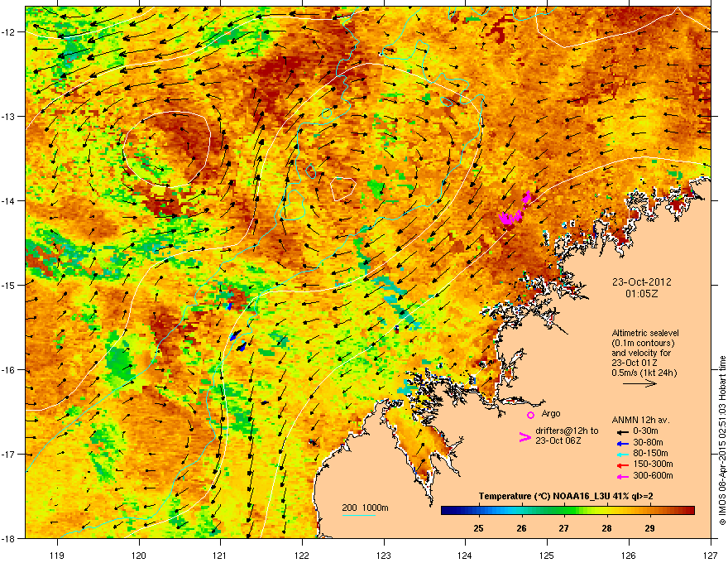This screenshot has height=563, width=728.
Task: Click the 'drifters@12h to' legend label
Action: click(x=567, y=431)
